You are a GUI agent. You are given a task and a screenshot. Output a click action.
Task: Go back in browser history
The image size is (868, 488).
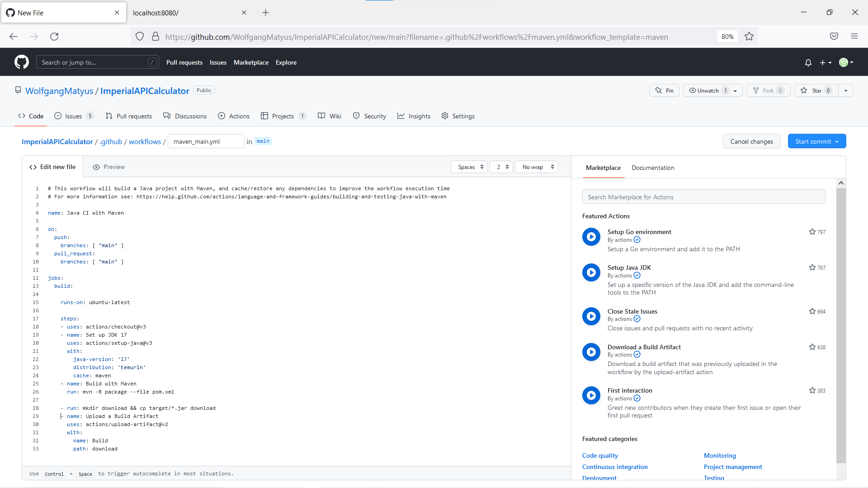tap(14, 37)
